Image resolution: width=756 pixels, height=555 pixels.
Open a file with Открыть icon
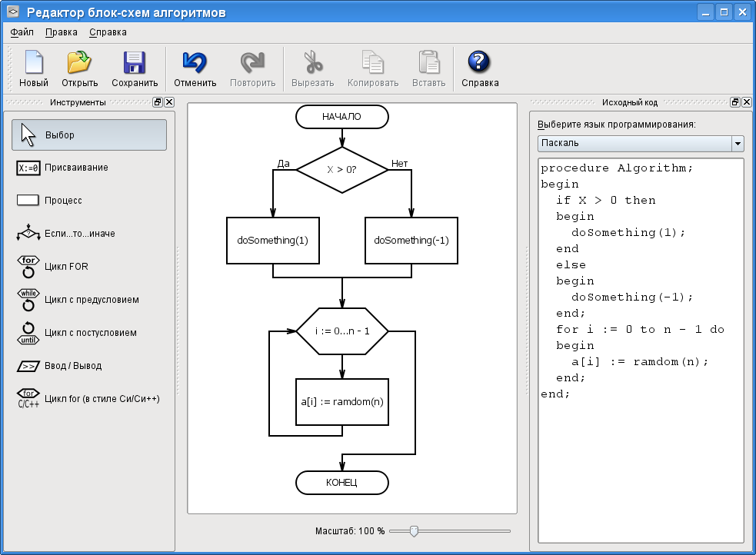(79, 62)
